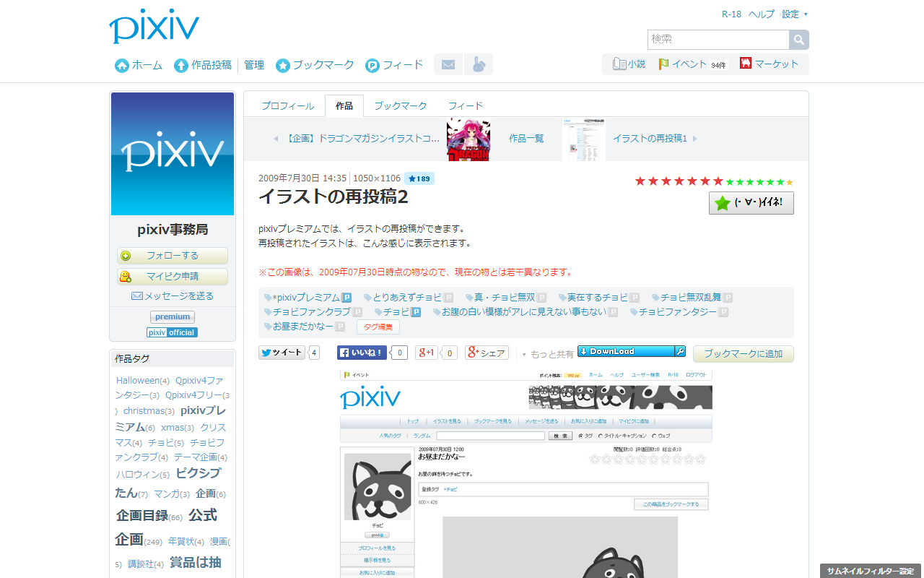Screen dimensions: 924x578
Task: Open 作品投稿 upload page
Action: (x=203, y=65)
